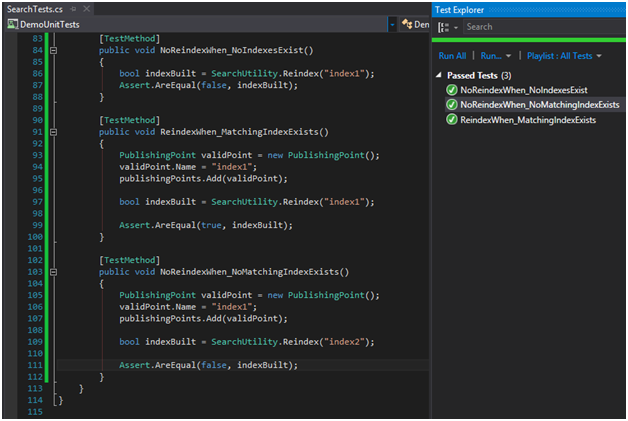The image size is (628, 421).
Task: Click "index2" string on line 109
Action: tap(344, 342)
